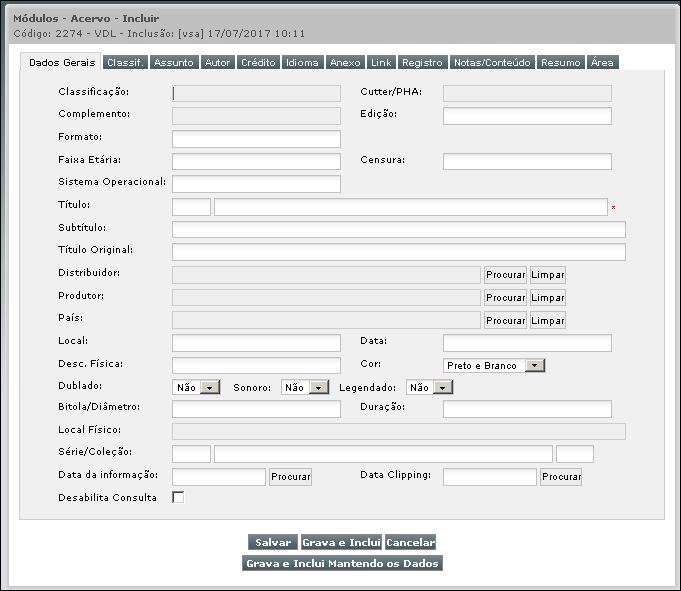This screenshot has height=591, width=681.
Task: Tick the Desabilita Consulta checkbox
Action: (x=178, y=497)
